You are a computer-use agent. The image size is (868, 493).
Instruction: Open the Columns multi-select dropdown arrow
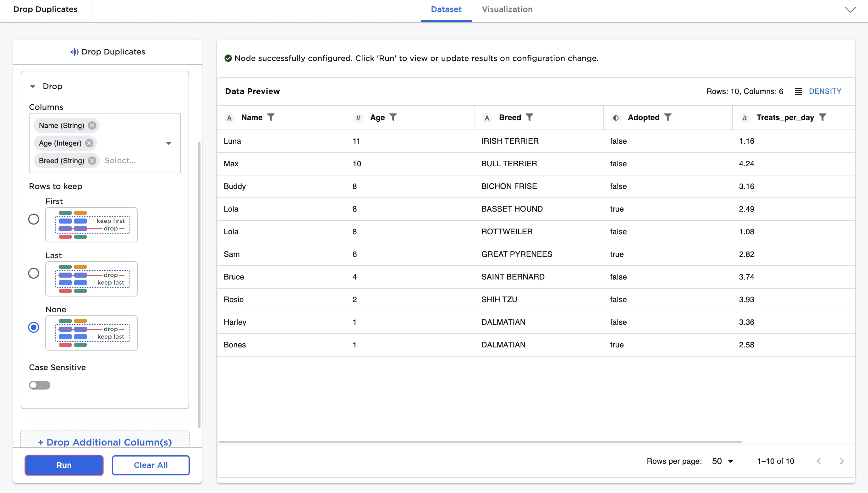tap(168, 143)
